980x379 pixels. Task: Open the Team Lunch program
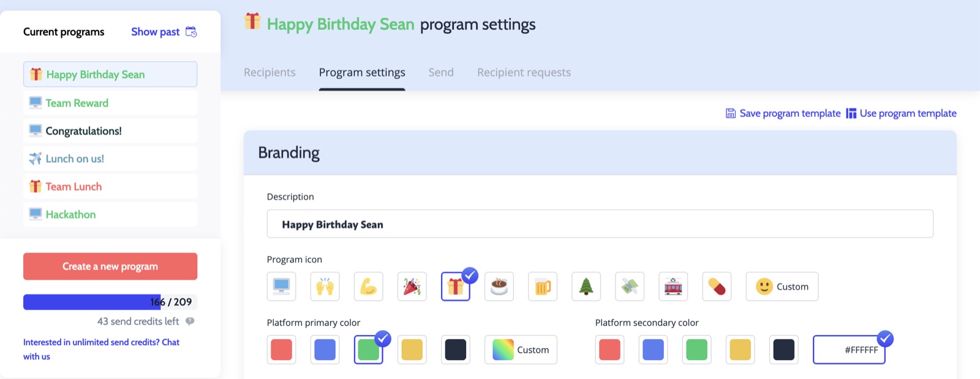coord(110,187)
